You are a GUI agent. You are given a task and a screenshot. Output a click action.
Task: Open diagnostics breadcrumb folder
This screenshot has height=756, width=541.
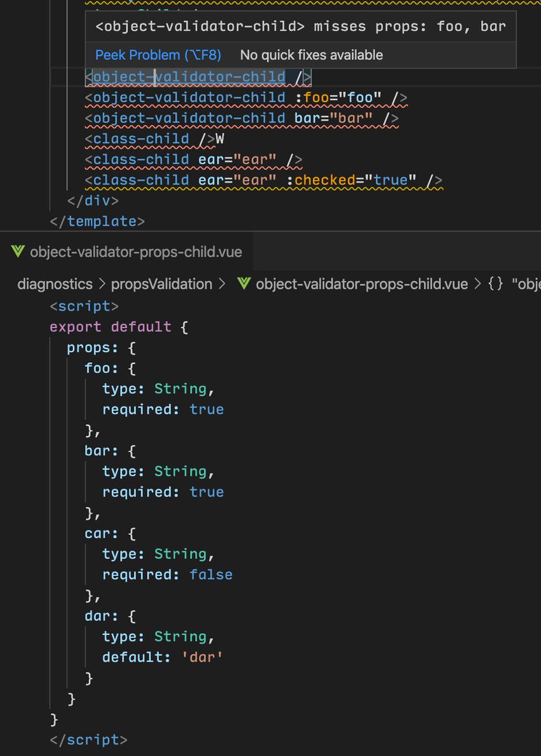click(55, 284)
